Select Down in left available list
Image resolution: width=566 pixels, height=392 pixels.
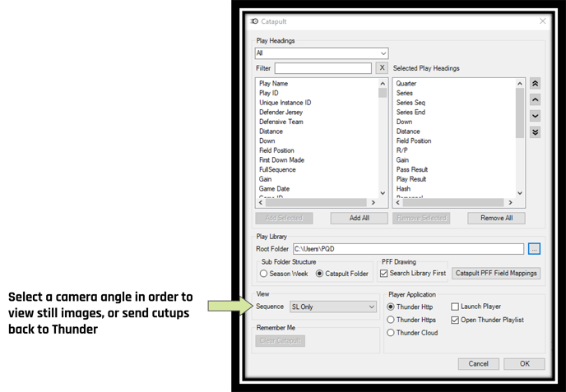coord(267,141)
